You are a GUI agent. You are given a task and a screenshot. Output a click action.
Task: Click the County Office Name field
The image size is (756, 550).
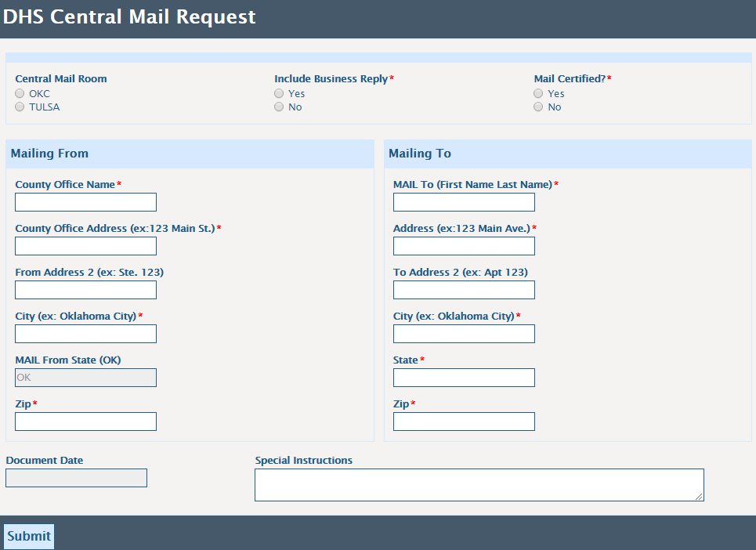click(86, 202)
